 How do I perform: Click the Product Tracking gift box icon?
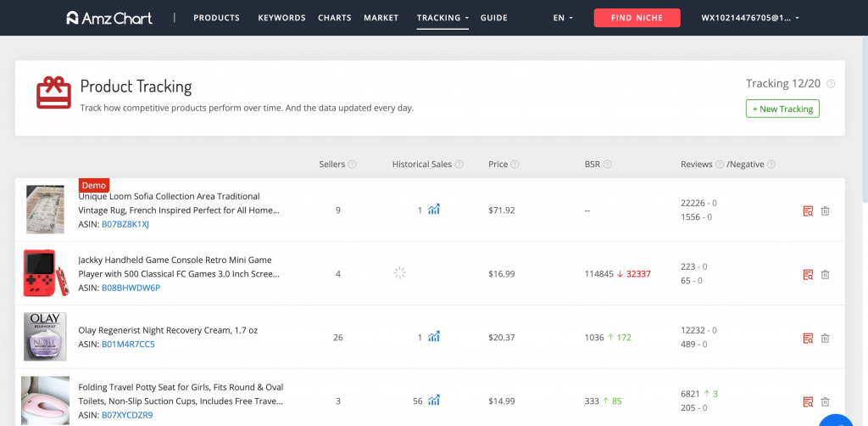point(53,92)
